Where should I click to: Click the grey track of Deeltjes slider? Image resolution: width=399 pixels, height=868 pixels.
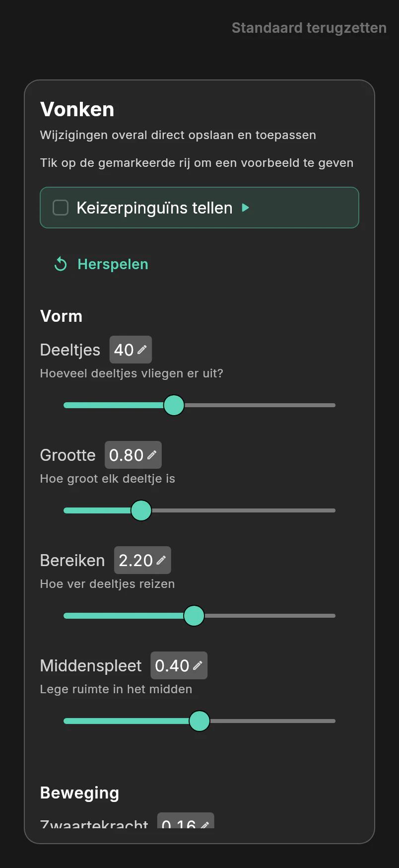coord(260,405)
